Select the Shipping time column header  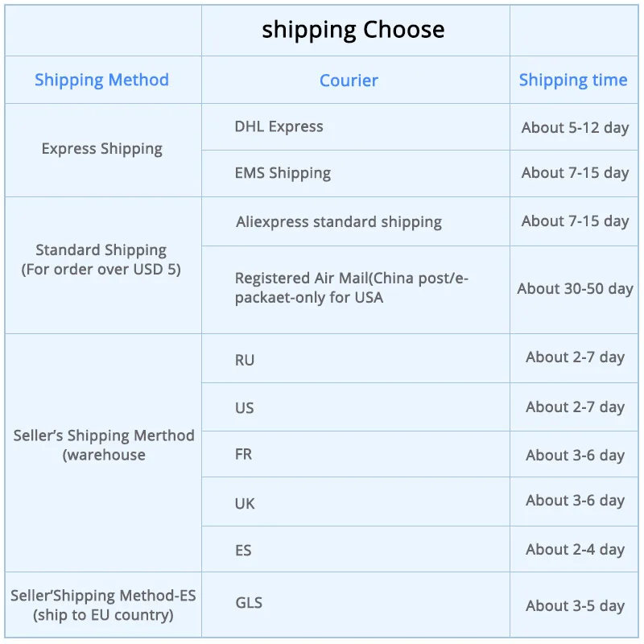[573, 80]
